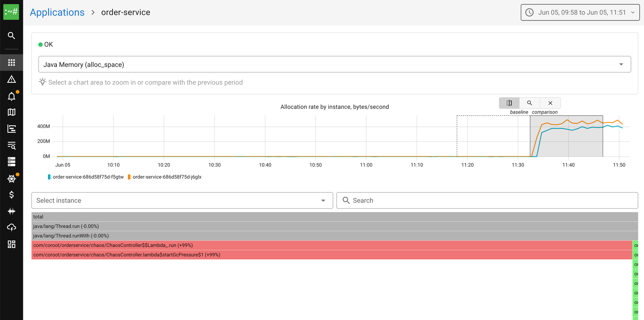The height and width of the screenshot is (320, 644).
Task: Select the total flamegraph row
Action: pyautogui.click(x=334, y=217)
